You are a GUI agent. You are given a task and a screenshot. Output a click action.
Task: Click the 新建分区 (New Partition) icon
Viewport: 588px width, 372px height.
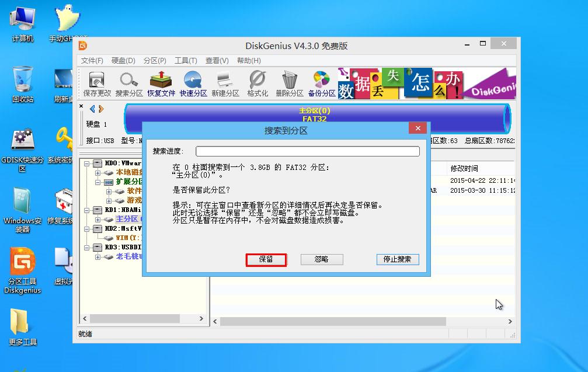pos(225,82)
